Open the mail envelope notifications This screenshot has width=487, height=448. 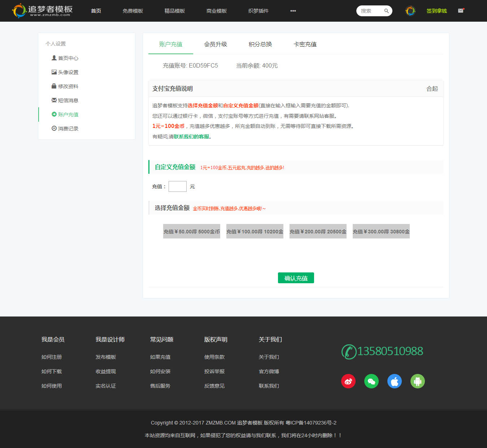pyautogui.click(x=461, y=11)
